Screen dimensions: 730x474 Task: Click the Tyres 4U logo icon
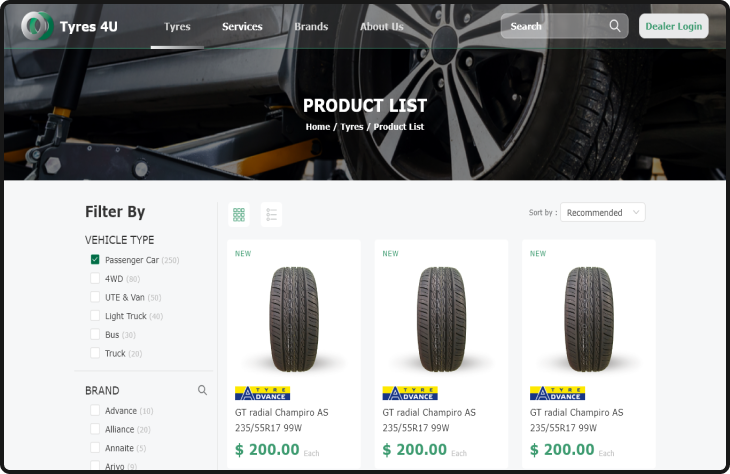[37, 26]
